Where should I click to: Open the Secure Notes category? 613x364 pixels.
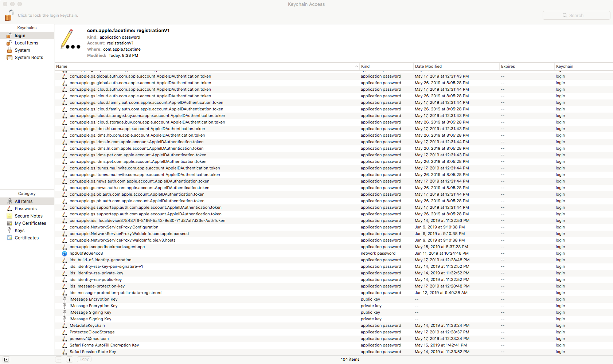pos(28,216)
